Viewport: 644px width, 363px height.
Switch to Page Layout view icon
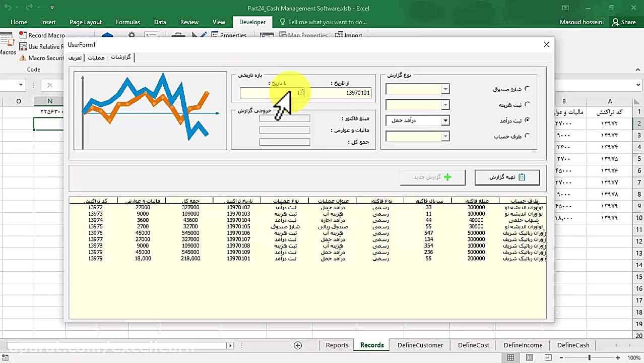point(529,357)
